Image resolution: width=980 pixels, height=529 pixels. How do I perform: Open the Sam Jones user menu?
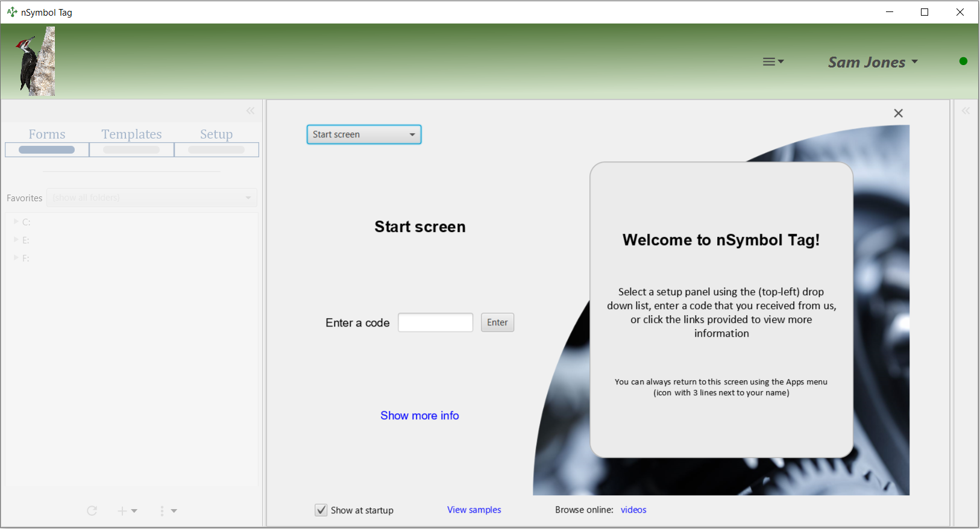[873, 62]
